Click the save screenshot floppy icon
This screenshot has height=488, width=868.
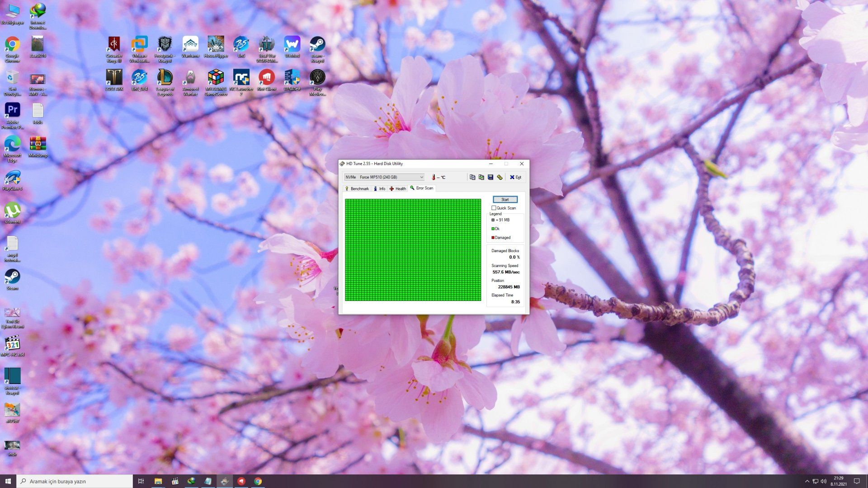coord(490,177)
